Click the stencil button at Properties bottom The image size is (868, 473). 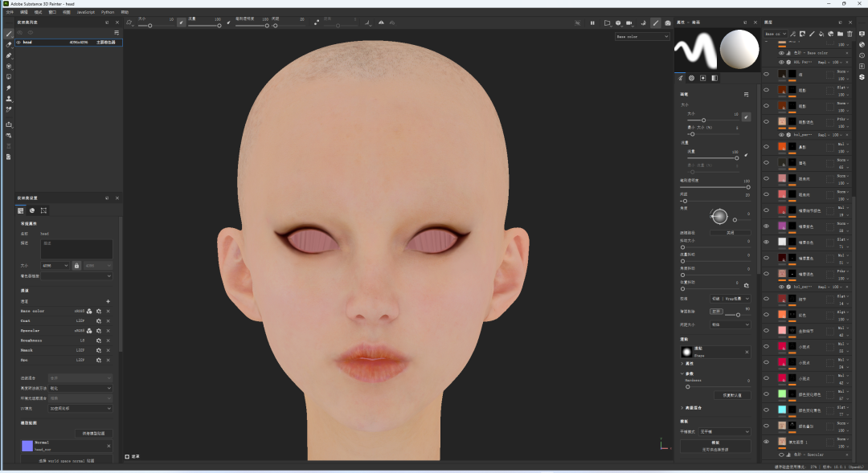(x=715, y=446)
